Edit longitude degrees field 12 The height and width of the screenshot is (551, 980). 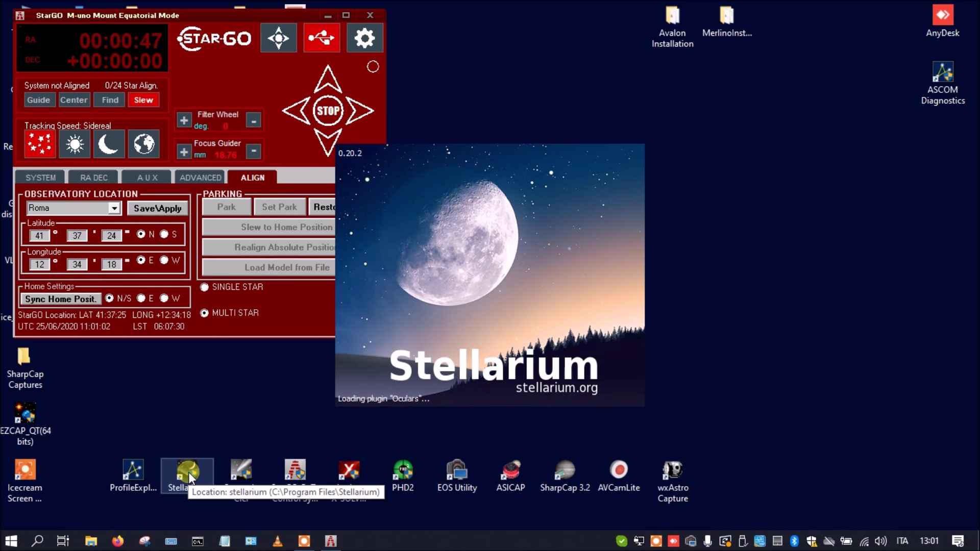pos(39,264)
